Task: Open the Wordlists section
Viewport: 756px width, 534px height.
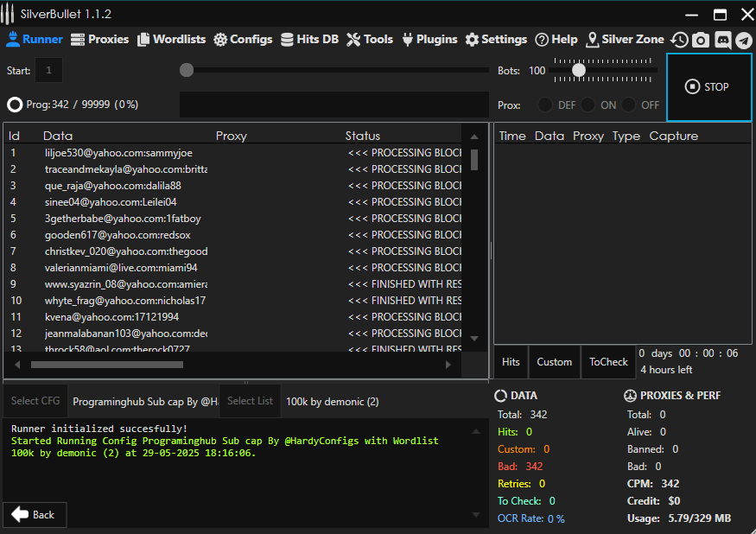Action: [x=171, y=39]
